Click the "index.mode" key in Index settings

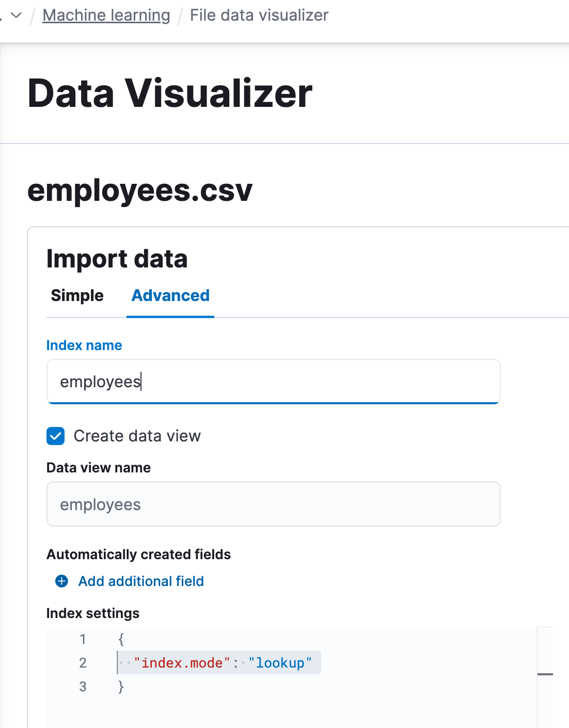click(x=182, y=663)
